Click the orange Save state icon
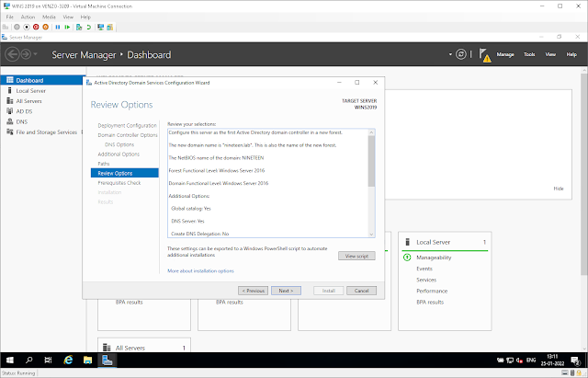The height and width of the screenshot is (378, 588). click(x=45, y=27)
